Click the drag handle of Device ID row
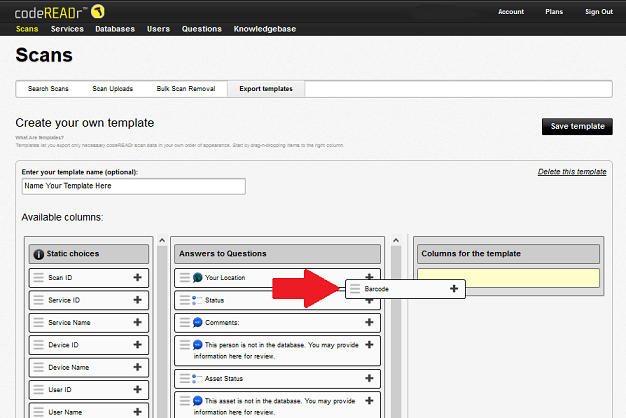This screenshot has width=626, height=418. (38, 345)
